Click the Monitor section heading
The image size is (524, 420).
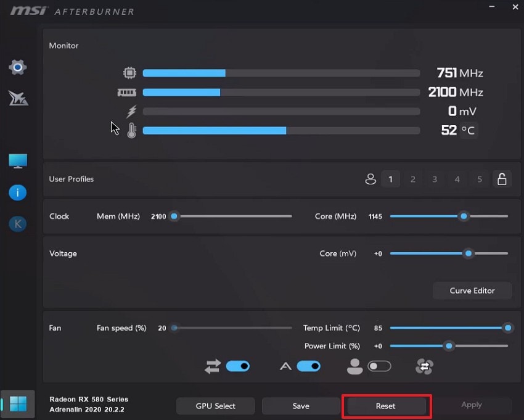pos(64,46)
